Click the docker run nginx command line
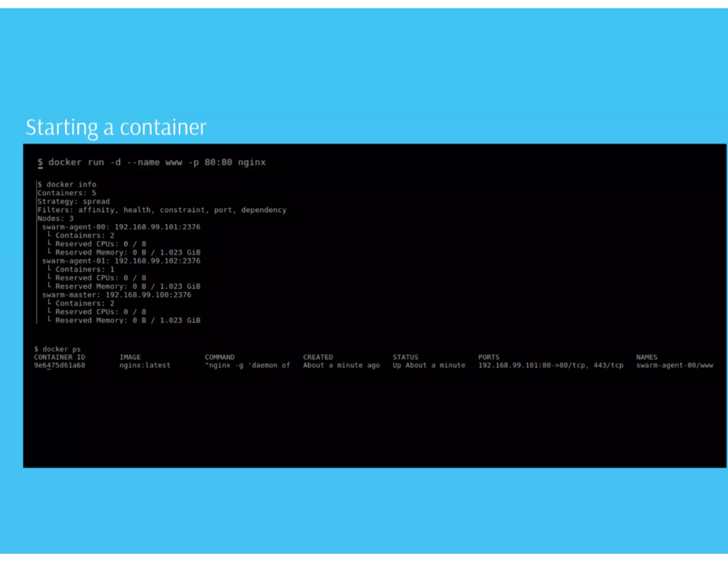Image resolution: width=728 pixels, height=562 pixels. [x=152, y=162]
